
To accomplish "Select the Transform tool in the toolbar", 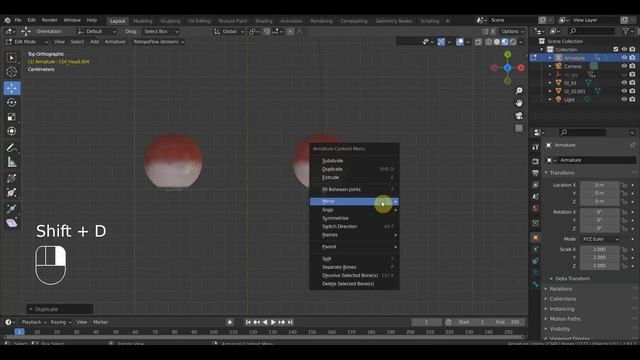I will [11, 131].
